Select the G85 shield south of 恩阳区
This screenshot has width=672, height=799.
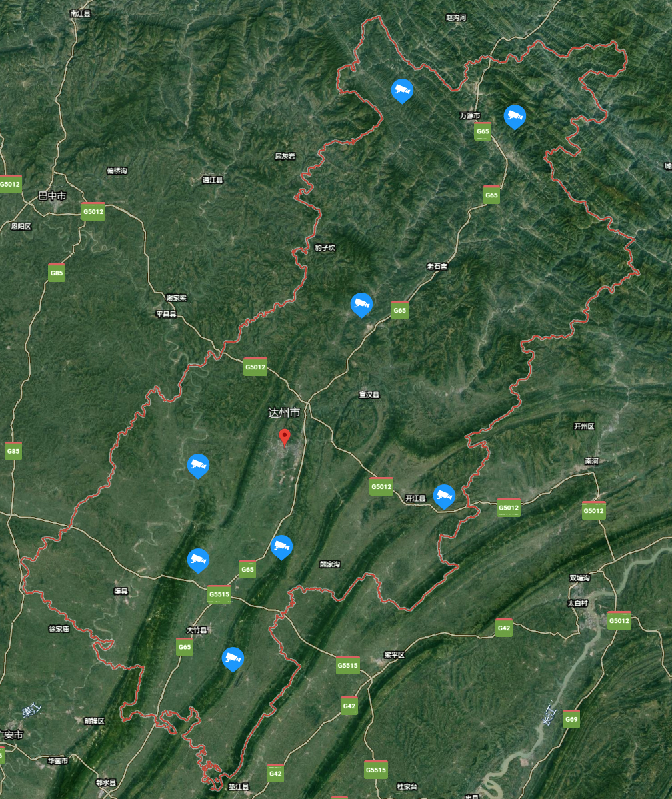[57, 273]
